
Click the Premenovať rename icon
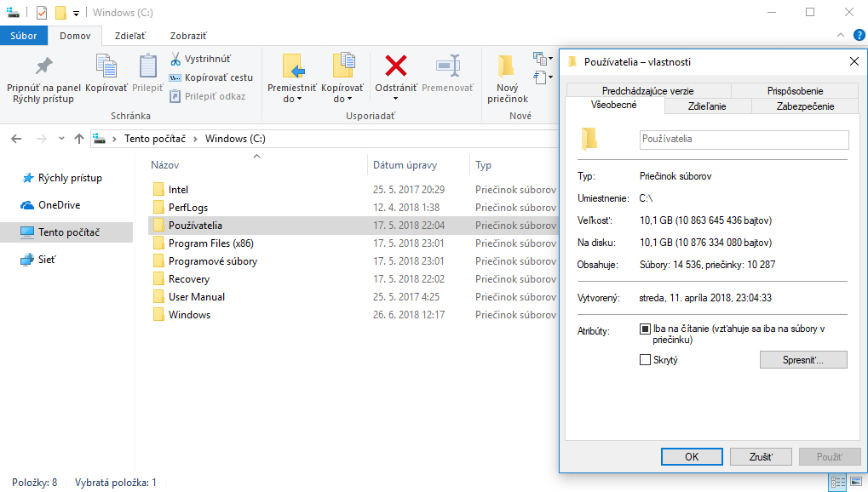click(448, 66)
